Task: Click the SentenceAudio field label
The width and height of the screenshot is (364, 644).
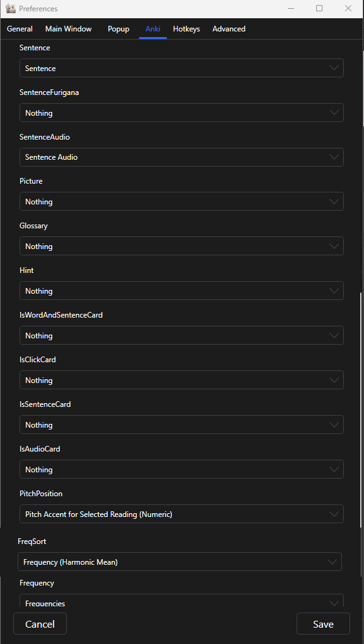Action: [x=45, y=136]
